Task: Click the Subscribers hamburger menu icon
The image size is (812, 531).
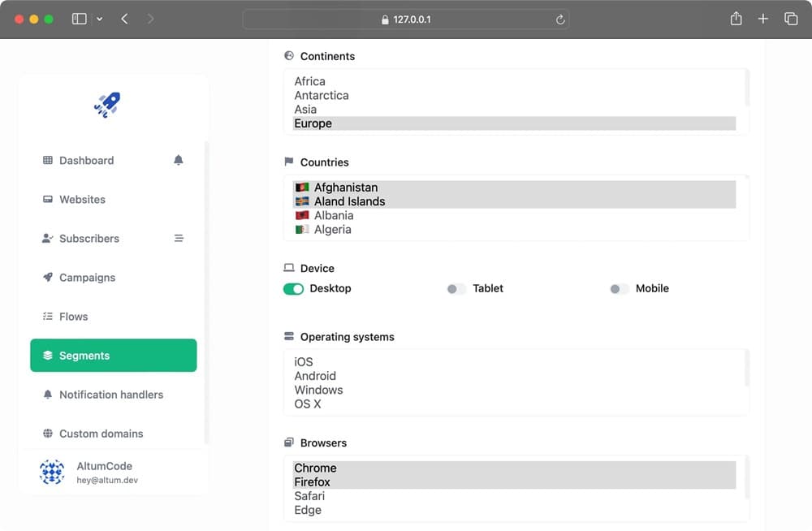Action: [179, 239]
